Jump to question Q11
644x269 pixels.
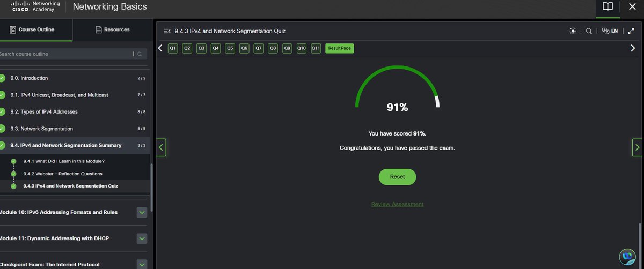pos(316,48)
